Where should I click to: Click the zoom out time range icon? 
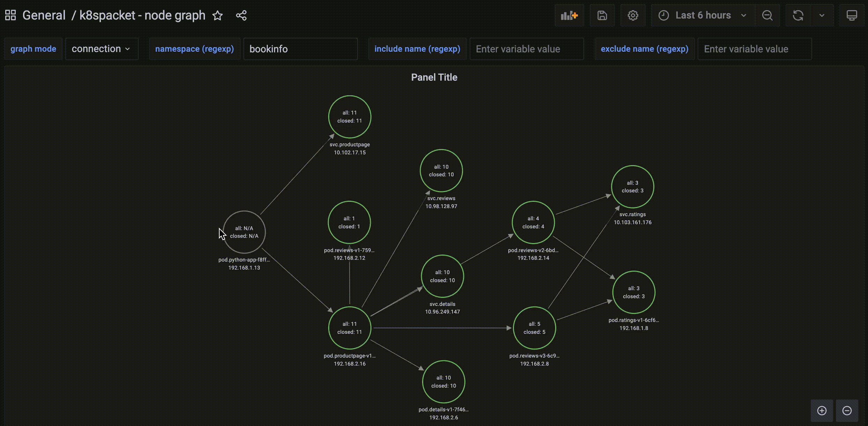pyautogui.click(x=767, y=15)
